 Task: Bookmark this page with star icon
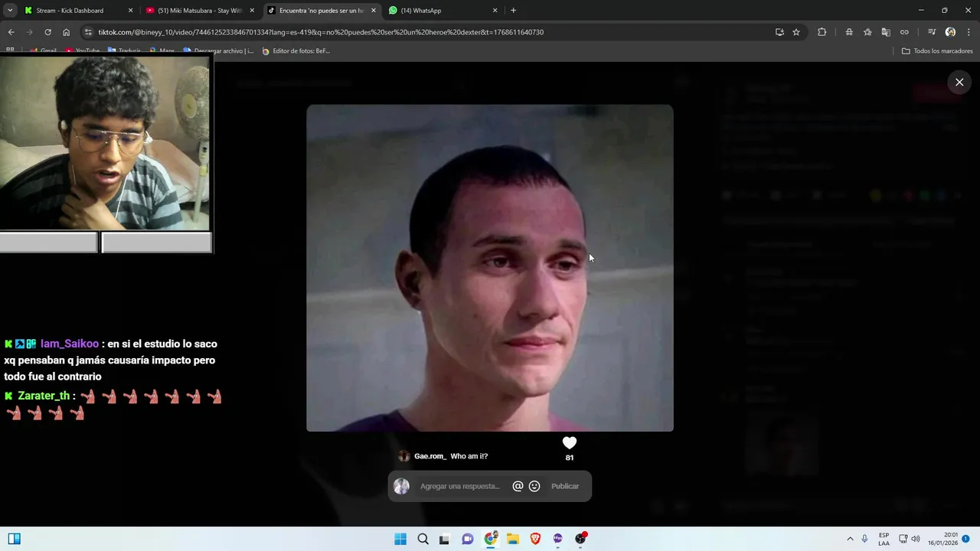click(796, 32)
